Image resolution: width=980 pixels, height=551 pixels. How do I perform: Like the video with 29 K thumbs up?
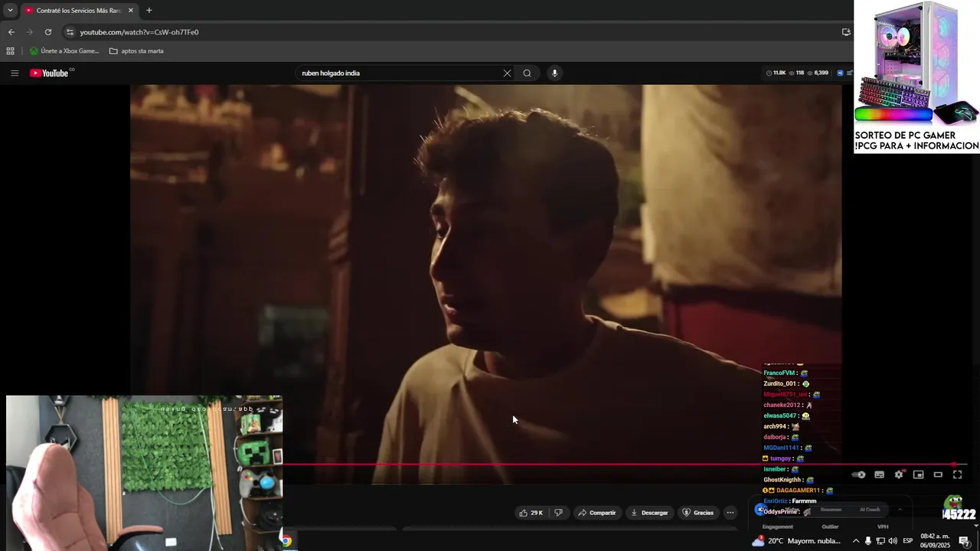coord(531,513)
